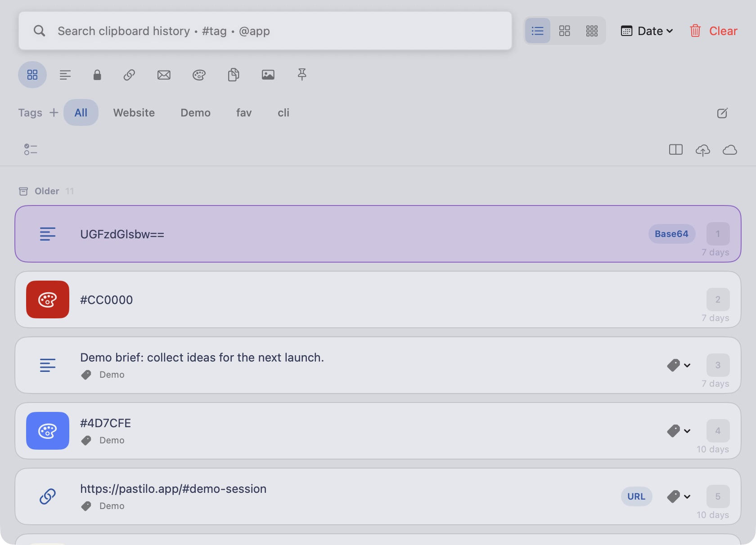Viewport: 756px width, 545px height.
Task: Filter by plain text icon
Action: click(65, 75)
